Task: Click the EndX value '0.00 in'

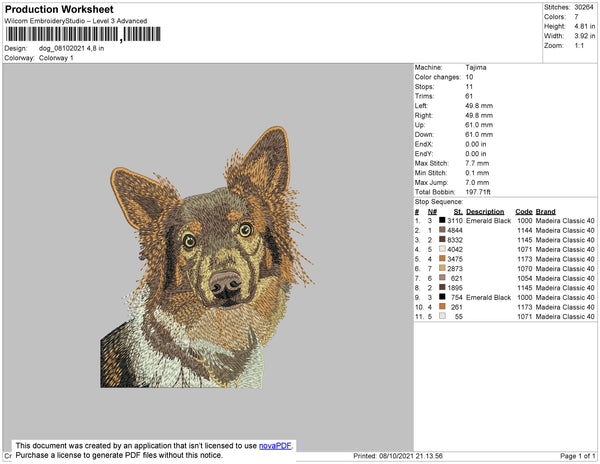Action: click(x=476, y=144)
